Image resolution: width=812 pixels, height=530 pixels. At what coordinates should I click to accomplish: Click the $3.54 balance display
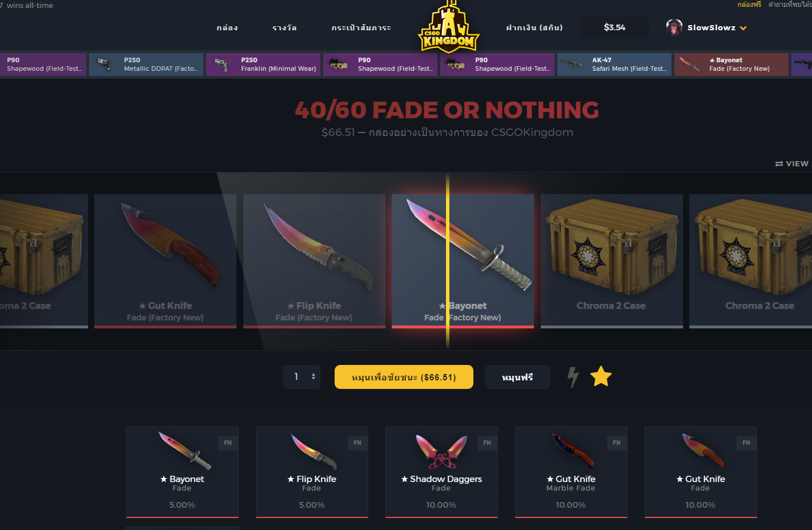614,27
